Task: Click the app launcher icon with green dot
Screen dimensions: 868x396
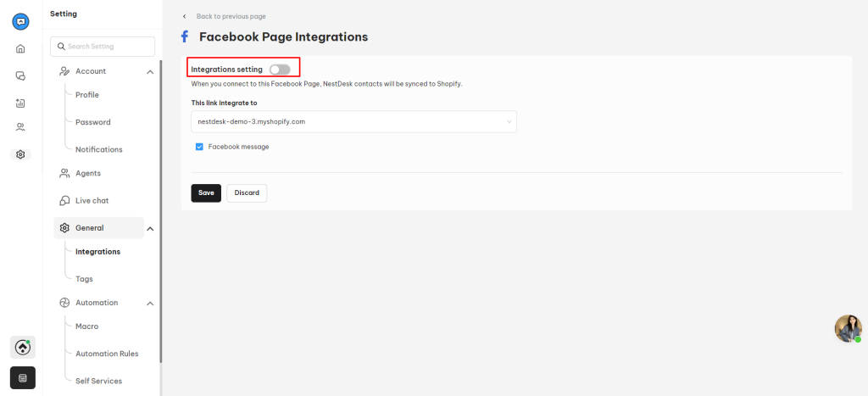Action: (23, 348)
